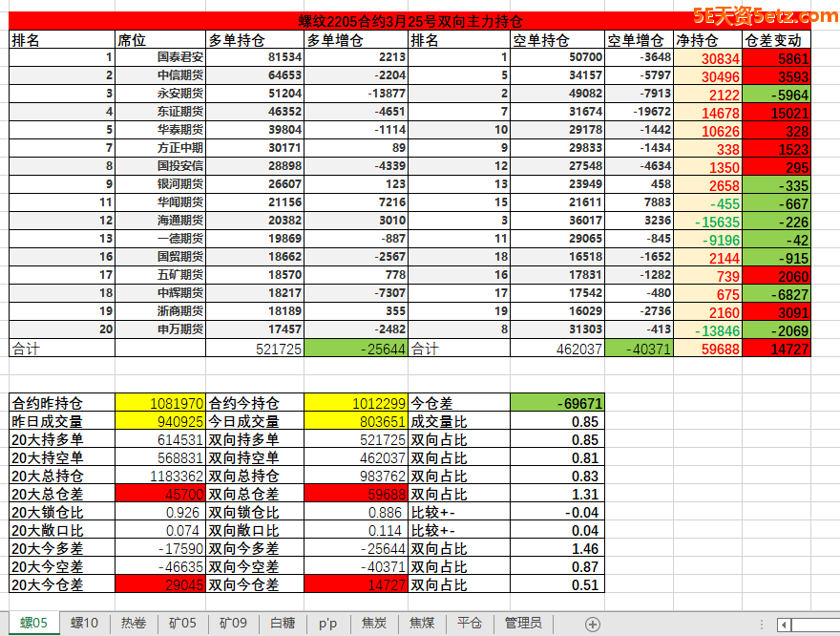This screenshot has height=636, width=840.
Task: Click the 五矿期货 seat cell
Action: (x=160, y=275)
